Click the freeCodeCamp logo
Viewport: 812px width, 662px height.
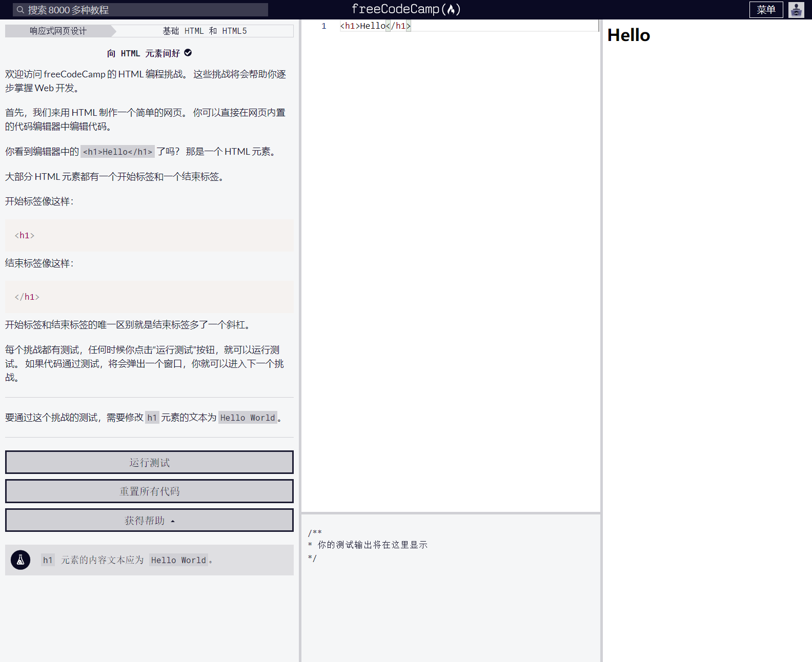coord(406,9)
